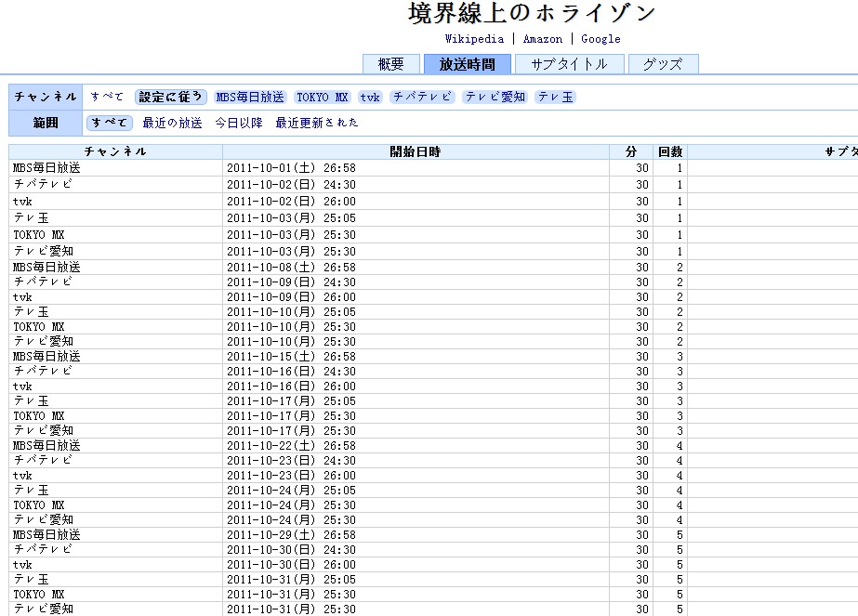Click テレビ愛知 in the 2011-10-24 row
The image size is (858, 616).
(x=44, y=519)
